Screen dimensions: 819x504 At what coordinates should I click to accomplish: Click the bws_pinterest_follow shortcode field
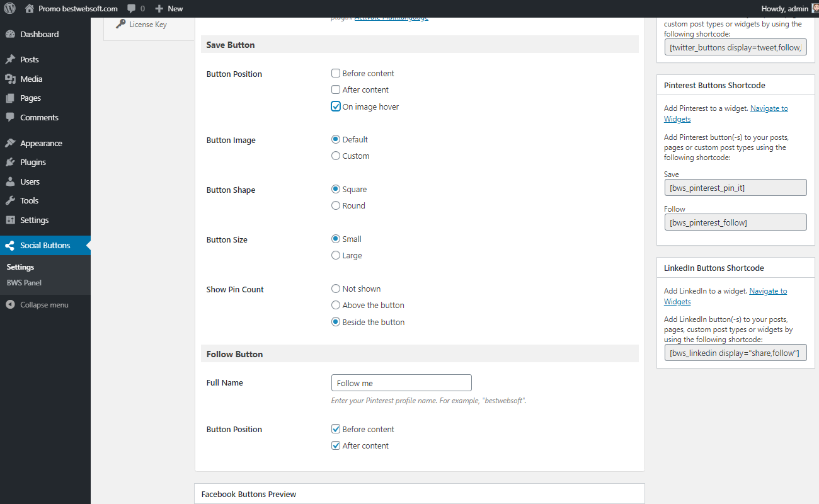coord(736,222)
